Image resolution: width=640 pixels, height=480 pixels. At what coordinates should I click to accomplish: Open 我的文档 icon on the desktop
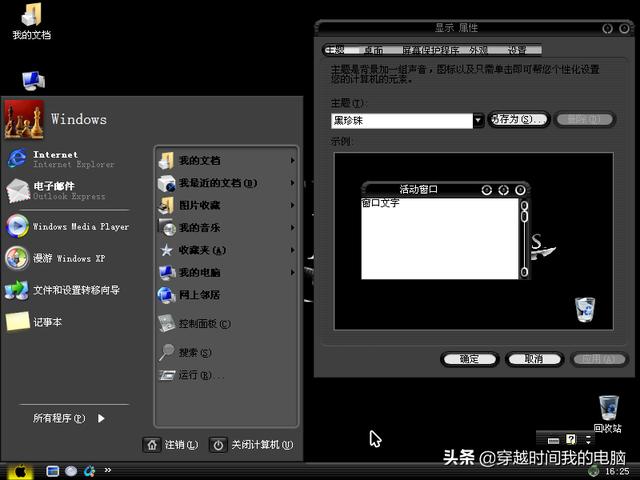point(31,21)
